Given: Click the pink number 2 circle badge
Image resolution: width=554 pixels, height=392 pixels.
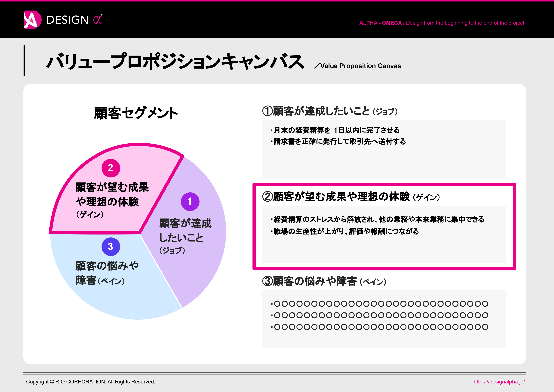Looking at the screenshot, I should 111,168.
